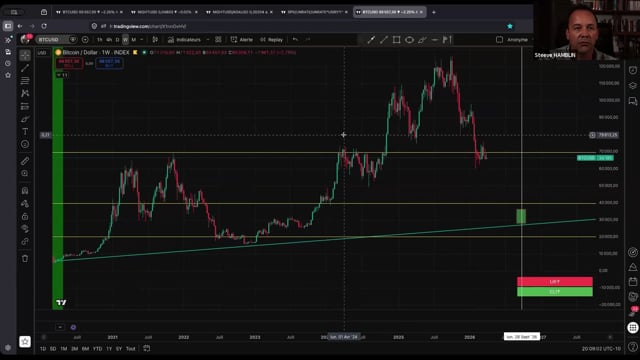Select the 5D date range
This screenshot has width=640, height=360.
coord(53,349)
